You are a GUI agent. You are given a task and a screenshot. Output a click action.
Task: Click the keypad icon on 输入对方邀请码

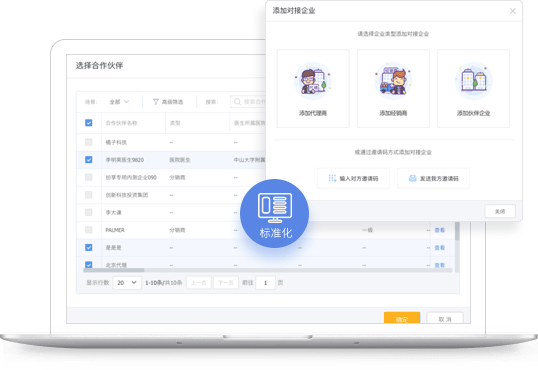point(332,178)
